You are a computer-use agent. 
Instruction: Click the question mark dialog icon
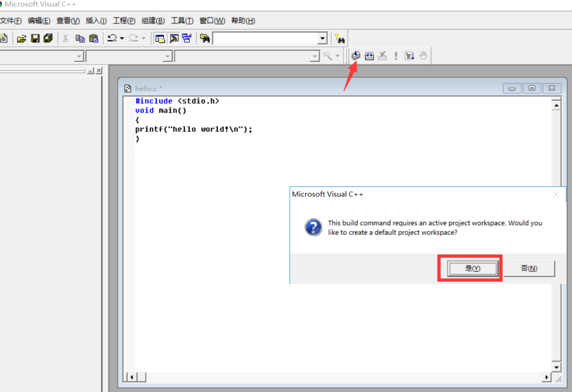(314, 227)
